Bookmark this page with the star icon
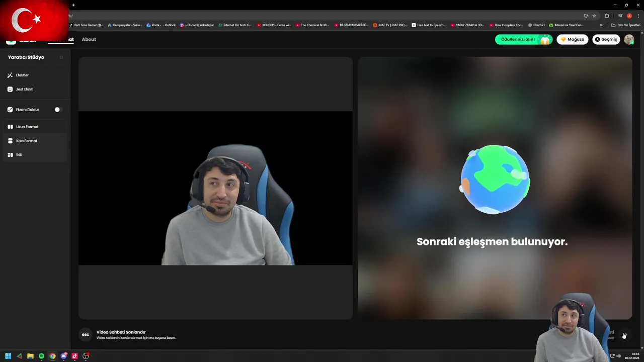 594,16
